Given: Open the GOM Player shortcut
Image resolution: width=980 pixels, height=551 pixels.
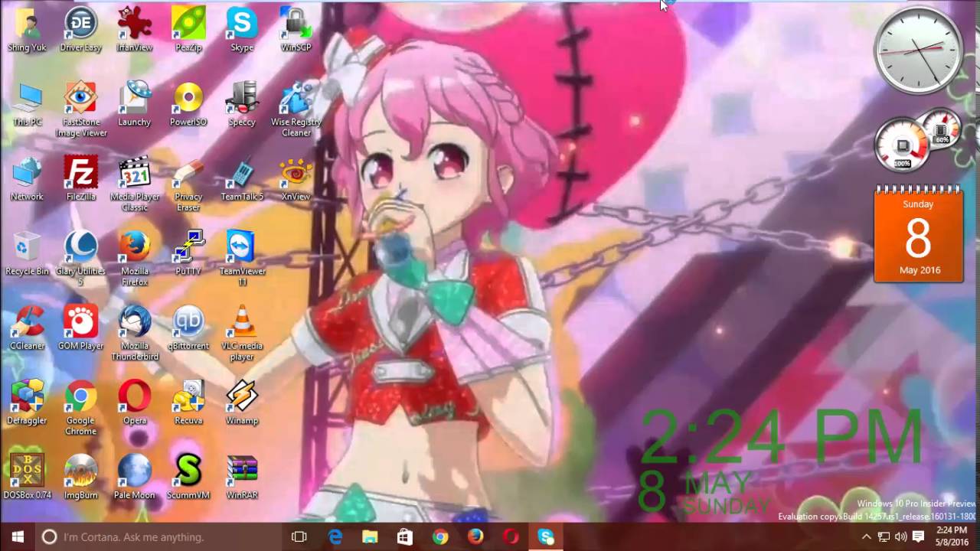Looking at the screenshot, I should coord(80,328).
